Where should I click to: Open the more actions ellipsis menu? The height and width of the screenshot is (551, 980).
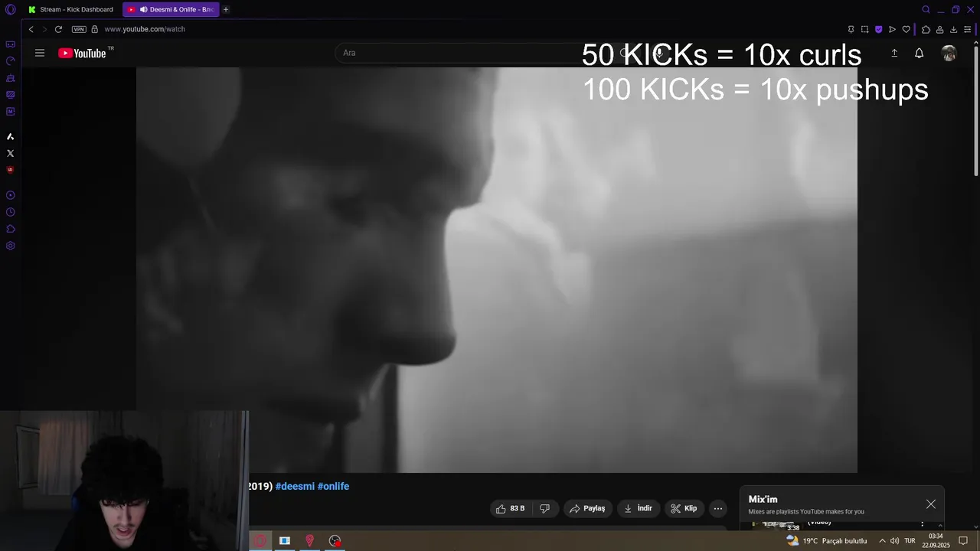pos(718,508)
